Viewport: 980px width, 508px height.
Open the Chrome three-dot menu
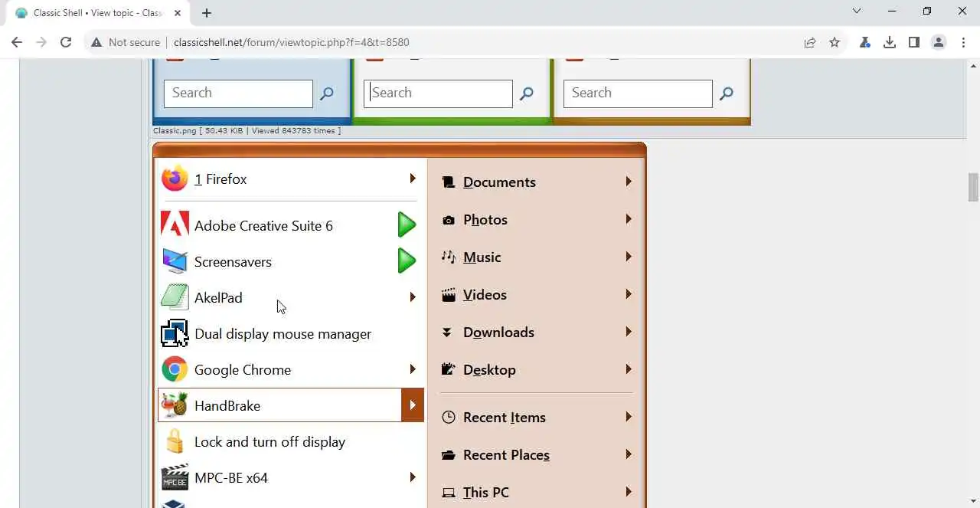(963, 42)
